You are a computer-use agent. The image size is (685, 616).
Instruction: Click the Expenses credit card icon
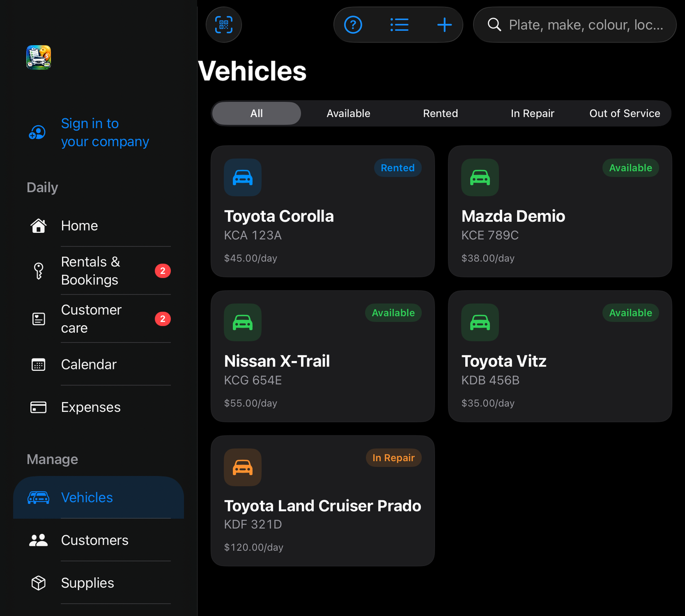coord(38,407)
